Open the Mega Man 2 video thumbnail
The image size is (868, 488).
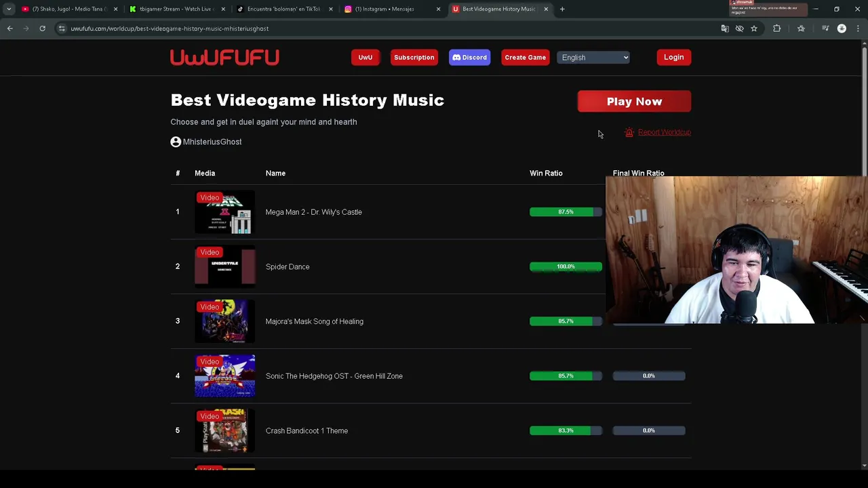tap(225, 213)
